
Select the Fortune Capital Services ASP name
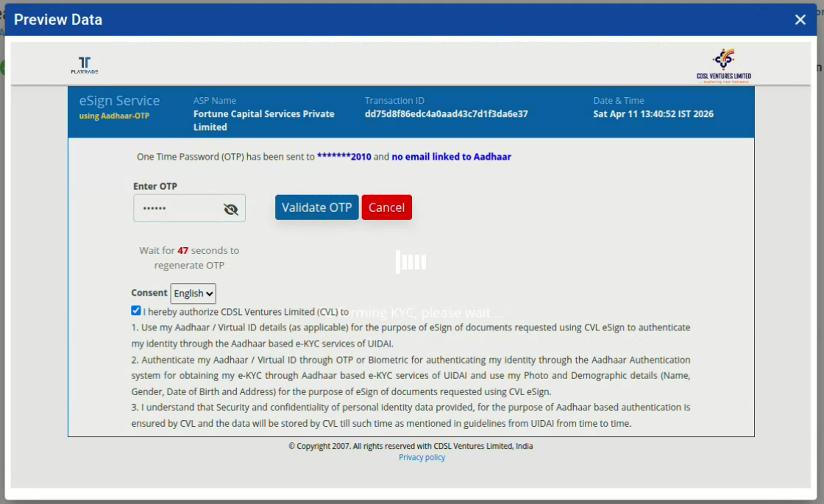[x=263, y=120]
